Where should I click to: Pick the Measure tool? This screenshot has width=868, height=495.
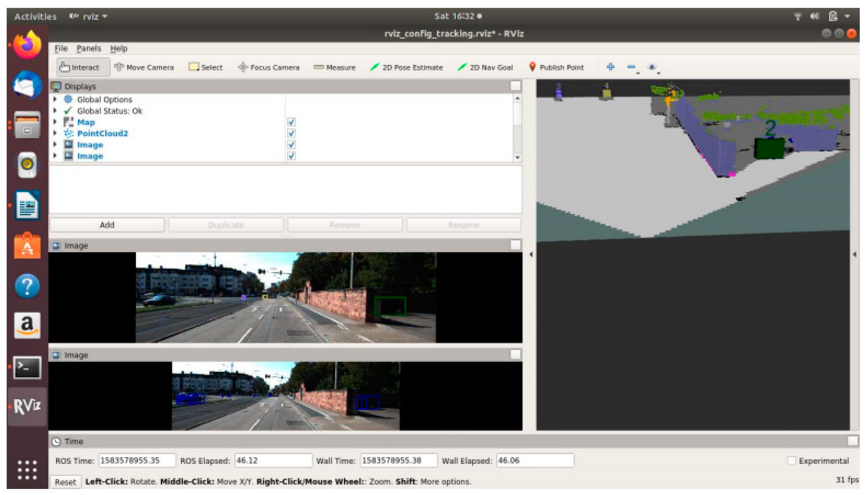[334, 67]
